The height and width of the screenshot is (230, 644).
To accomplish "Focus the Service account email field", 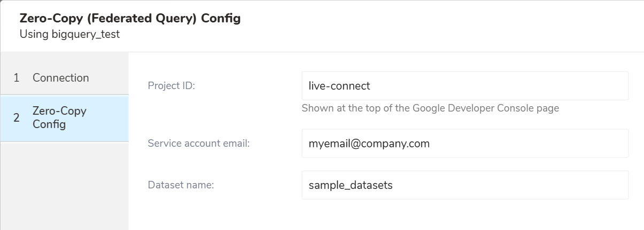I will (464, 143).
